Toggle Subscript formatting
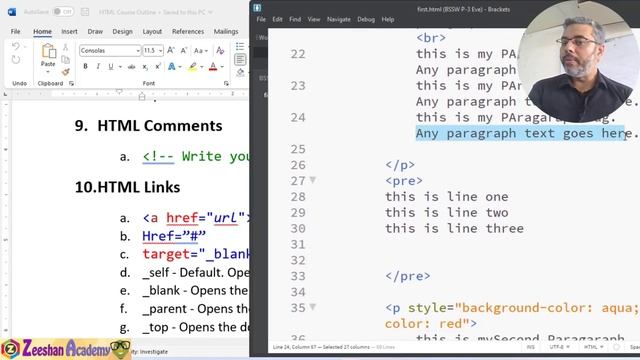 [x=145, y=67]
